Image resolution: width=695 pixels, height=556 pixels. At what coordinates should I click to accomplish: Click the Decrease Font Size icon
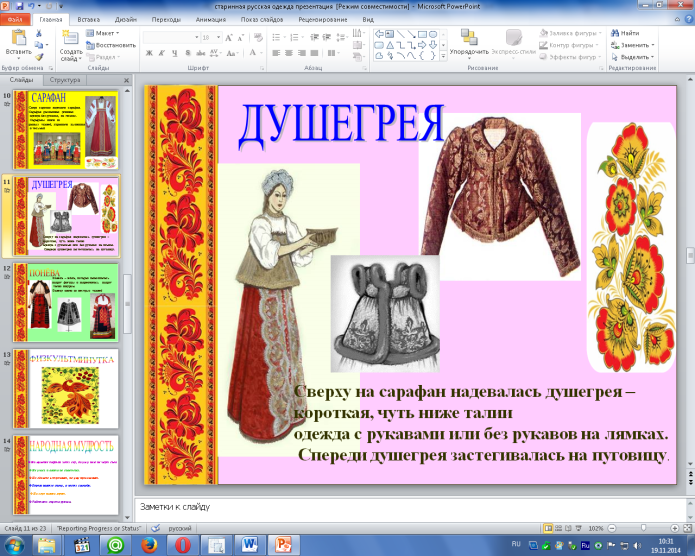click(241, 38)
